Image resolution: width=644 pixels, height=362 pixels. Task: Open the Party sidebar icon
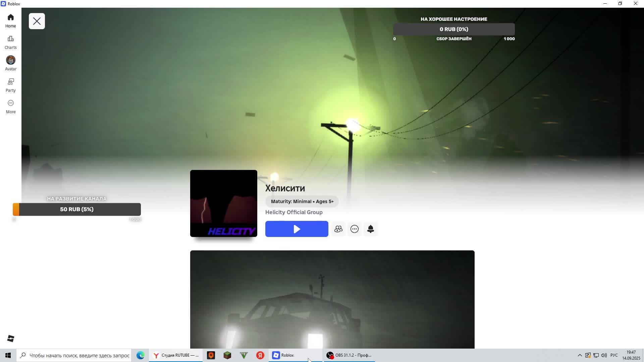tap(10, 85)
